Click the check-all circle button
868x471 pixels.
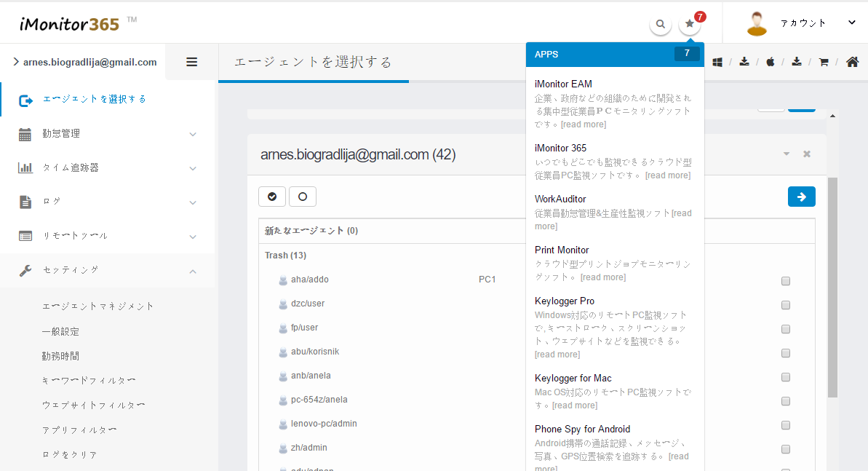click(272, 197)
